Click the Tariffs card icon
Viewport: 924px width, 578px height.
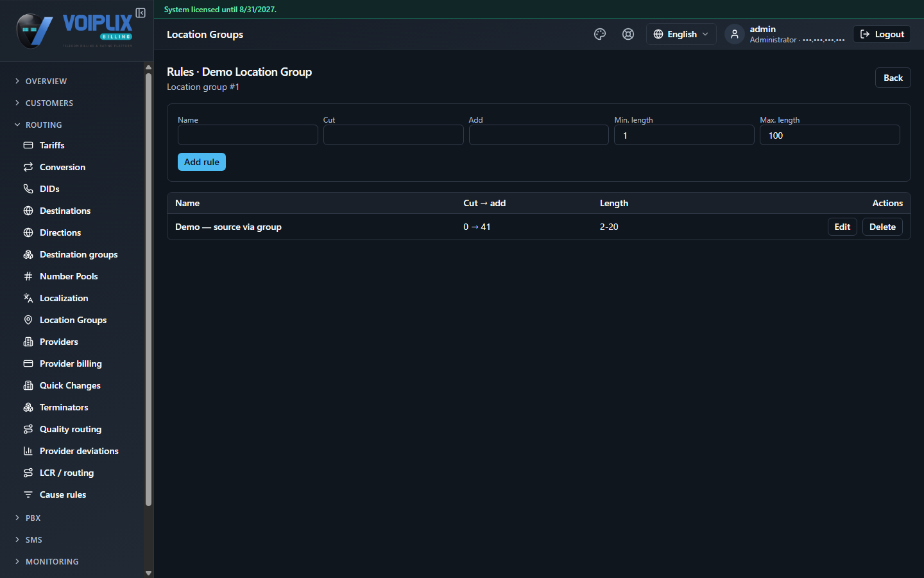tap(28, 145)
